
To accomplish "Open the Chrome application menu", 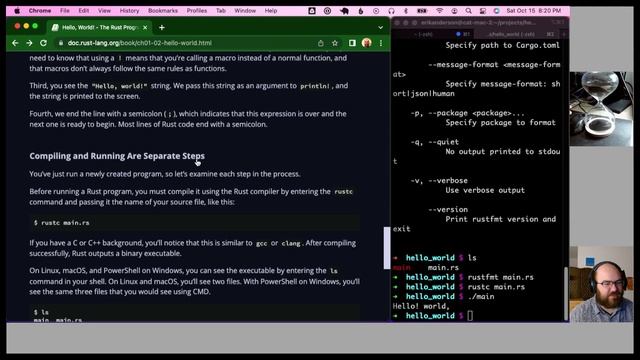I will pos(40,11).
